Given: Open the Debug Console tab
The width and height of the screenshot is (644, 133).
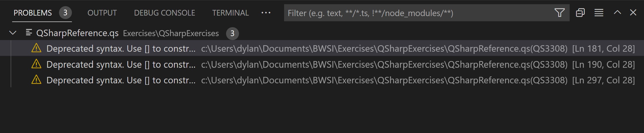Looking at the screenshot, I should click(x=164, y=13).
